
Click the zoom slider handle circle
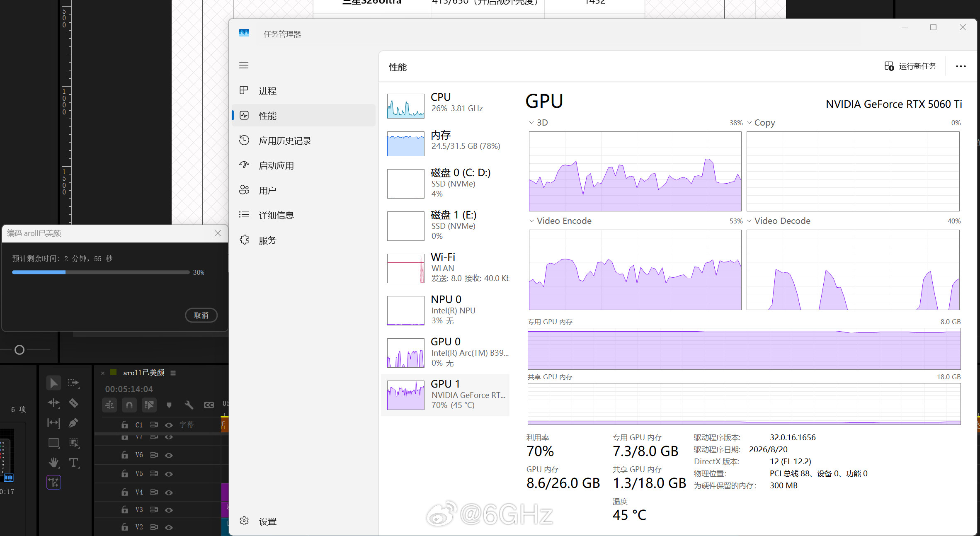coord(19,350)
